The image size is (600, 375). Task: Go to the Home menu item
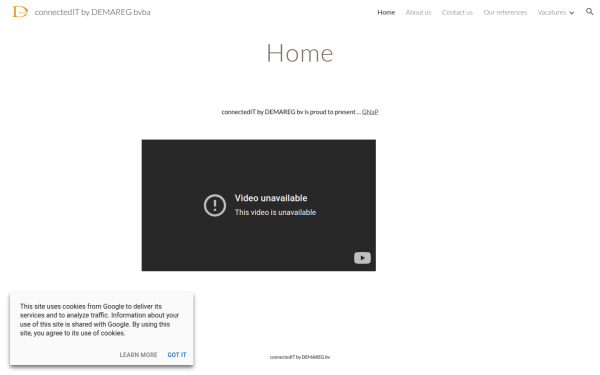[x=386, y=12]
